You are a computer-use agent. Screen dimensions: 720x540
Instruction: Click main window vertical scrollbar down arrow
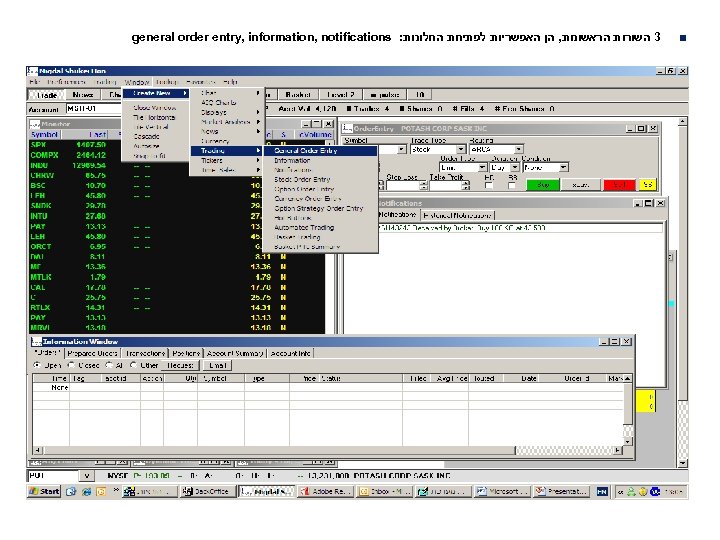pos(683,463)
